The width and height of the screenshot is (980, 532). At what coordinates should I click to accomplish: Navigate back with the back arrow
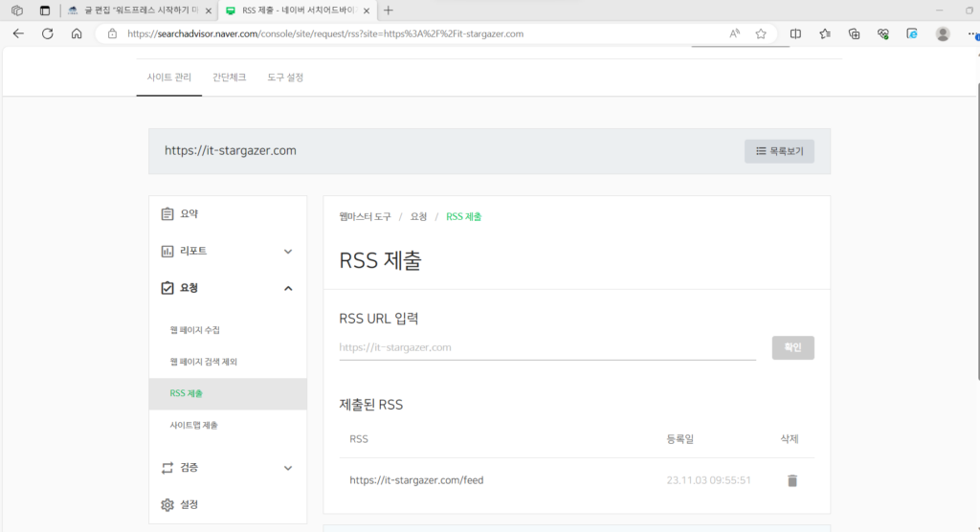(x=18, y=33)
